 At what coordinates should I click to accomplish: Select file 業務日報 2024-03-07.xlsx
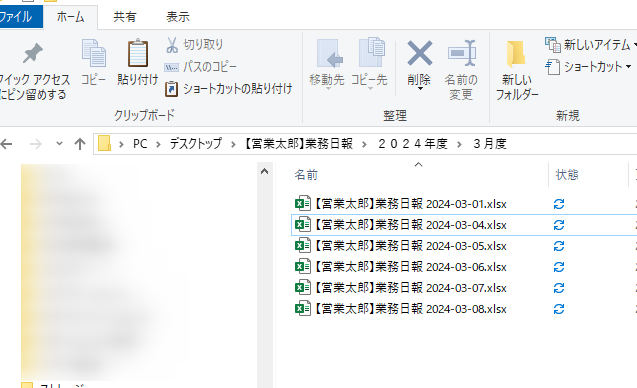point(410,288)
